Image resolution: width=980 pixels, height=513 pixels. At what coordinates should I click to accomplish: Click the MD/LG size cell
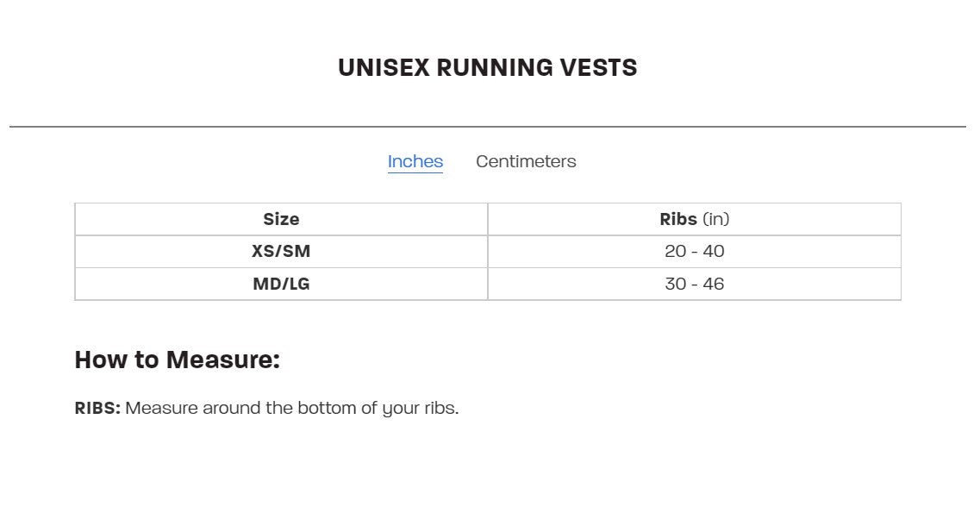point(281,284)
